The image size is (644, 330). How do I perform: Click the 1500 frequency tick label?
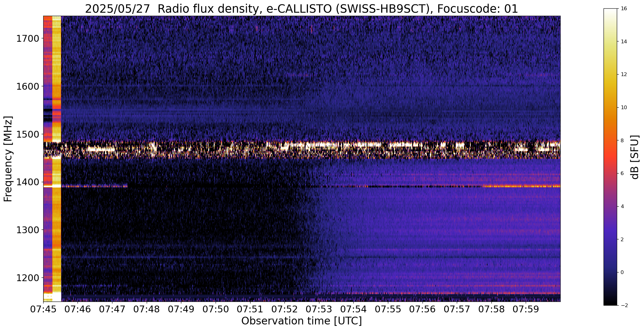click(x=27, y=134)
